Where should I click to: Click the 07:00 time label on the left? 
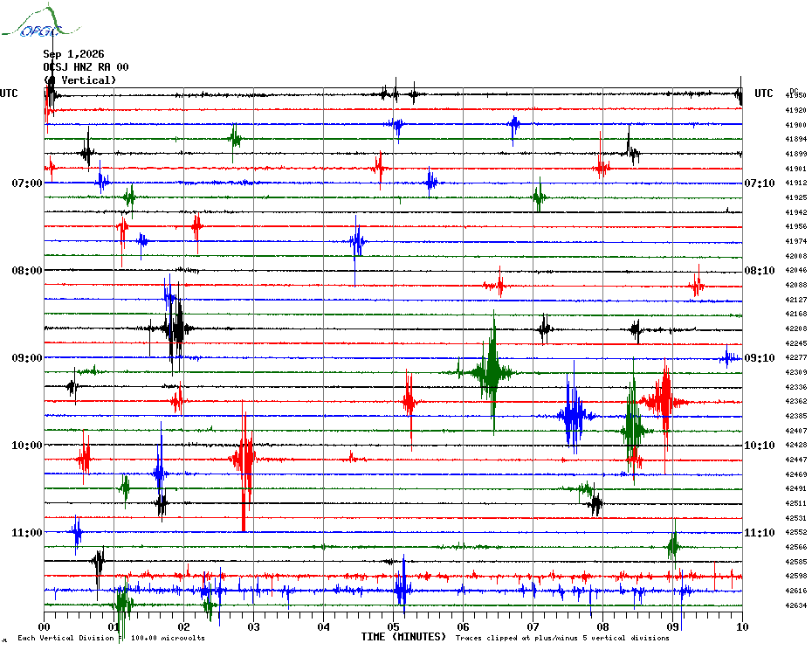tap(27, 183)
